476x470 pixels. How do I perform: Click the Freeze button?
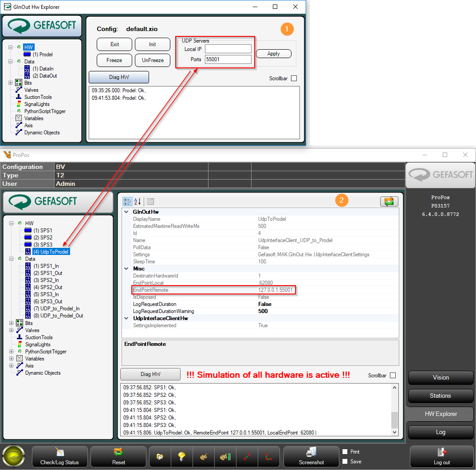[x=114, y=60]
